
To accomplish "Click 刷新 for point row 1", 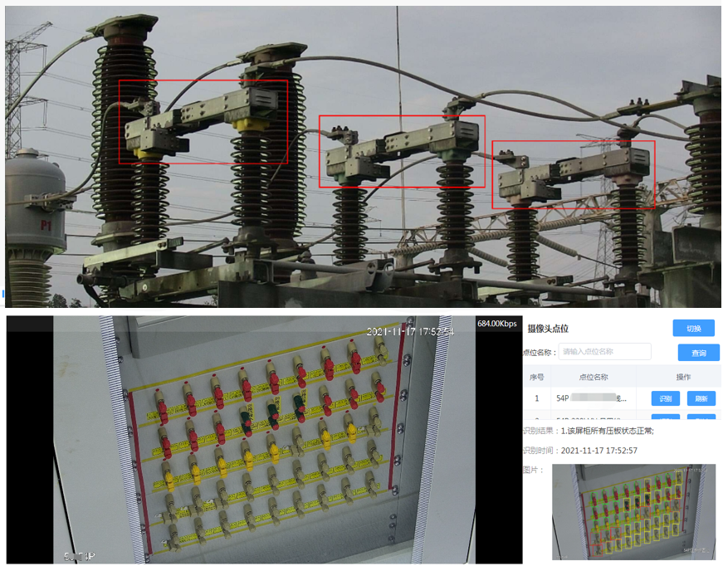I will 701,398.
